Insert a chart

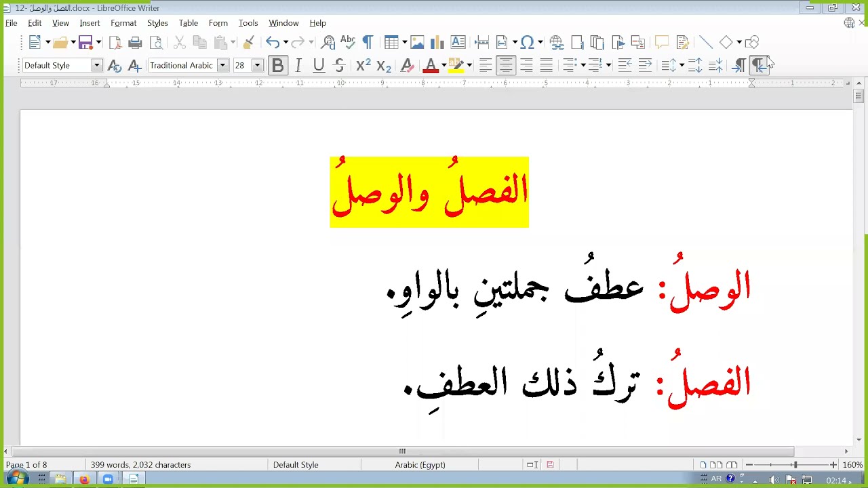click(x=437, y=43)
